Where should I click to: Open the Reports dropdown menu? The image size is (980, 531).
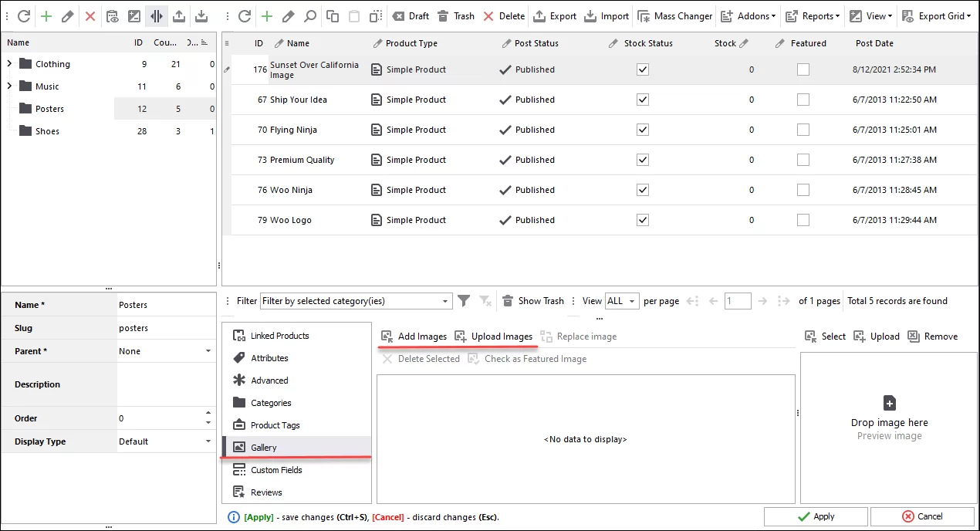pyautogui.click(x=813, y=15)
